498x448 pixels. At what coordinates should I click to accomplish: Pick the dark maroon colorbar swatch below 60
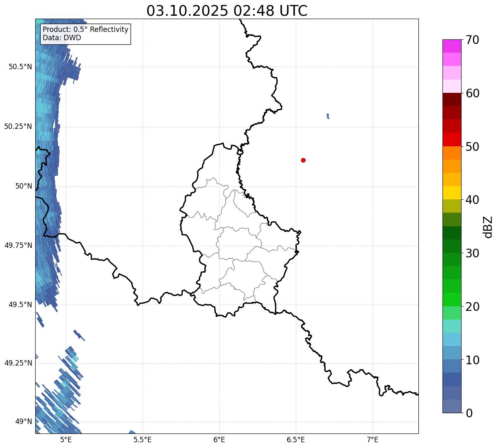[452, 99]
